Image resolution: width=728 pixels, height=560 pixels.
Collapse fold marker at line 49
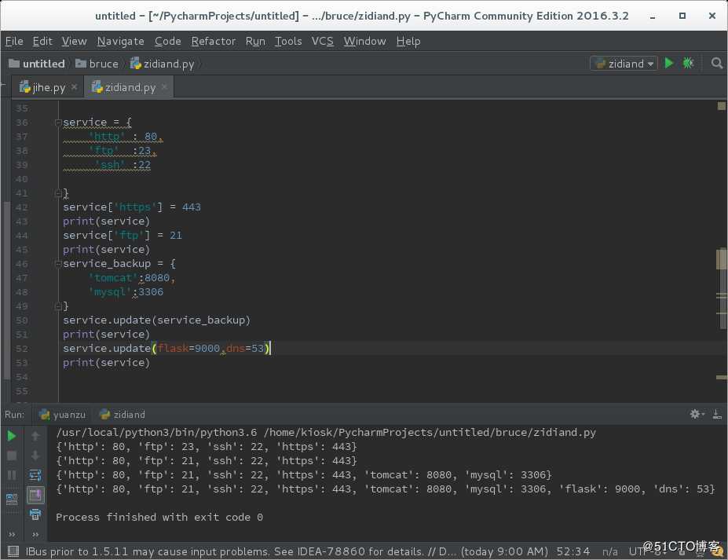point(58,306)
